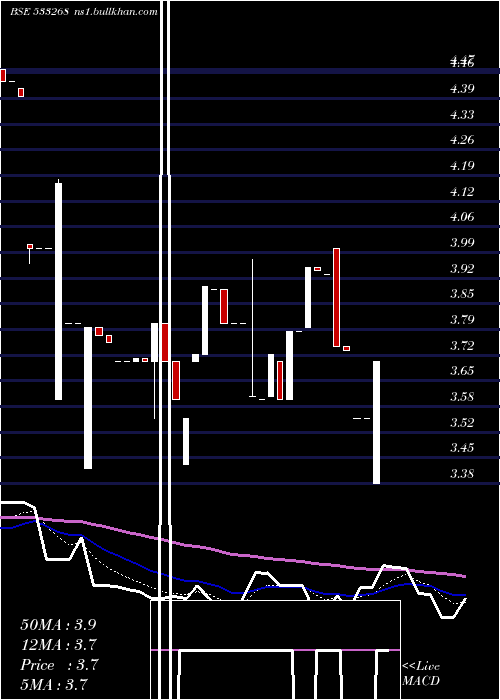
Task: Click the tall white candle topping near 4.12
Action: coord(58,291)
